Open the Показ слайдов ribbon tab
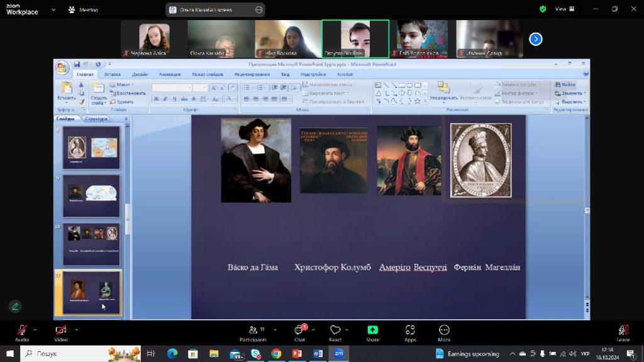The image size is (644, 362). click(x=208, y=74)
